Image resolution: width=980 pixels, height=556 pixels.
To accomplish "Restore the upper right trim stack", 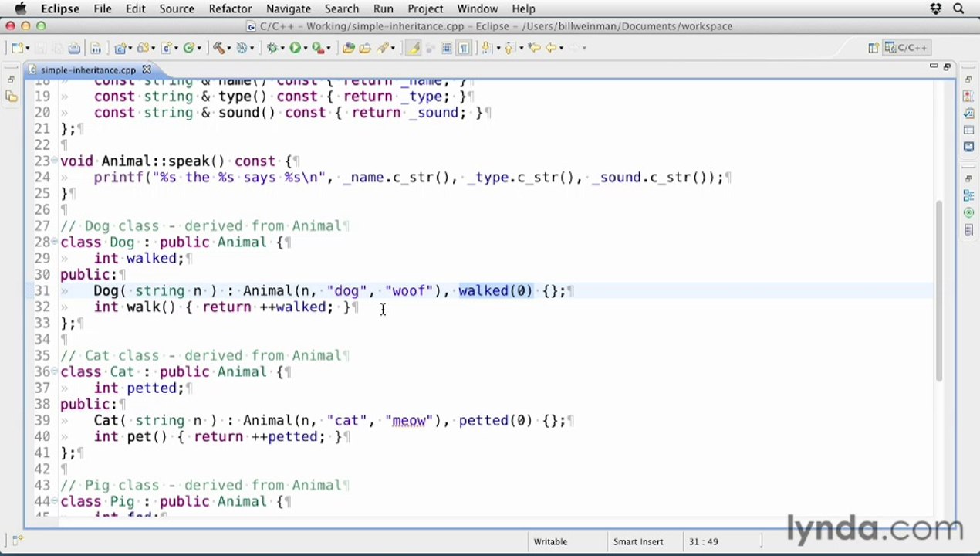I will click(x=968, y=80).
